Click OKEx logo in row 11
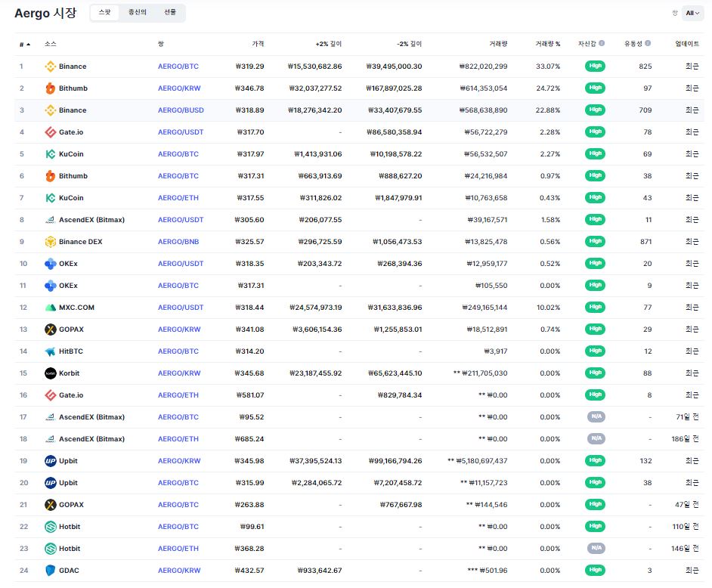Viewport: 712px width, 588px height. pyautogui.click(x=51, y=286)
